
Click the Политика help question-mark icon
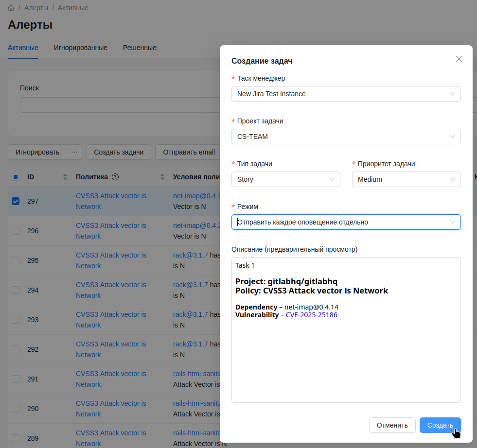click(x=115, y=177)
